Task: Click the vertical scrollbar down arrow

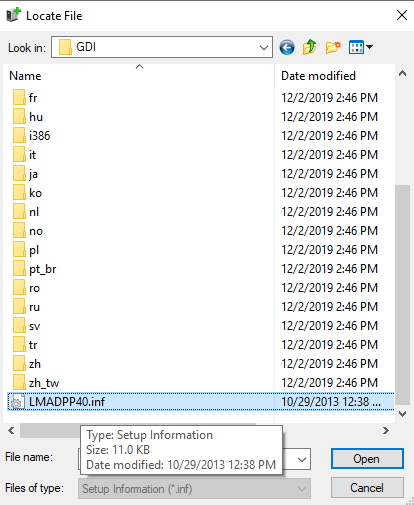Action: (x=403, y=414)
